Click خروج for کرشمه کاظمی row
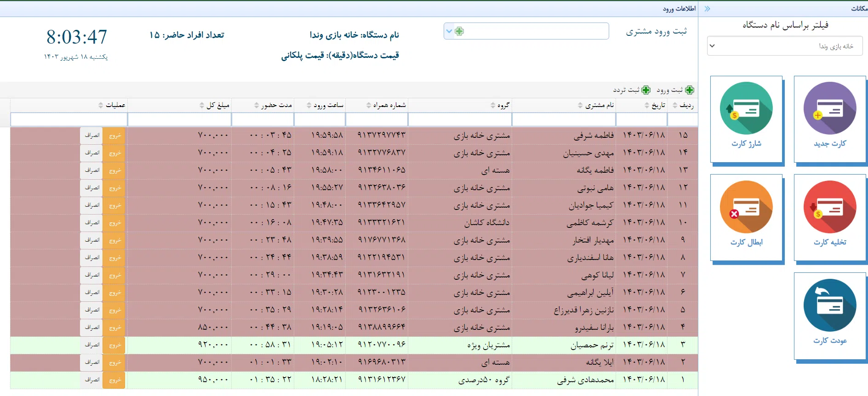Viewport: 868px width, 396px height. (114, 223)
